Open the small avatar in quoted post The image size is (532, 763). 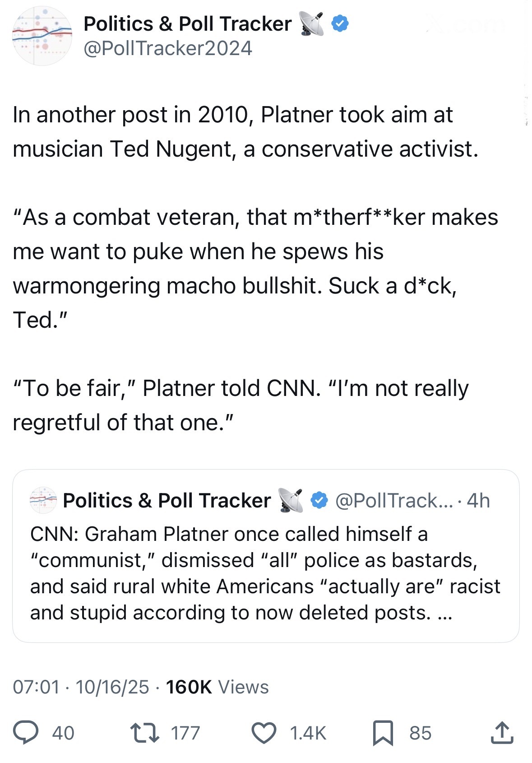[x=43, y=500]
